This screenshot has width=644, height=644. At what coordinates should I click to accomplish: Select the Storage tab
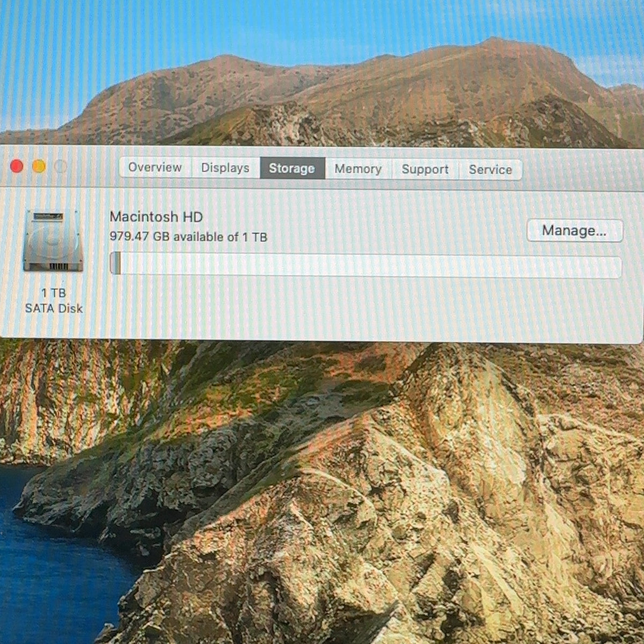tap(292, 169)
